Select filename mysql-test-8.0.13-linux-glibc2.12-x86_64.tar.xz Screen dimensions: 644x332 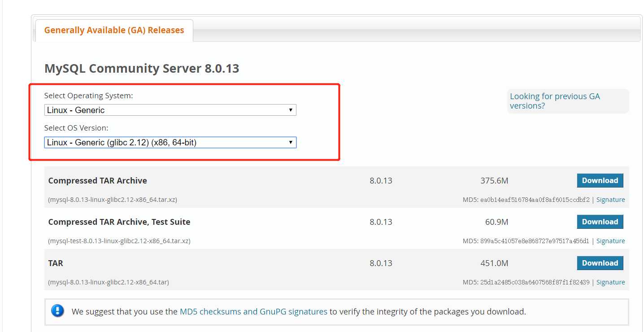coord(119,241)
